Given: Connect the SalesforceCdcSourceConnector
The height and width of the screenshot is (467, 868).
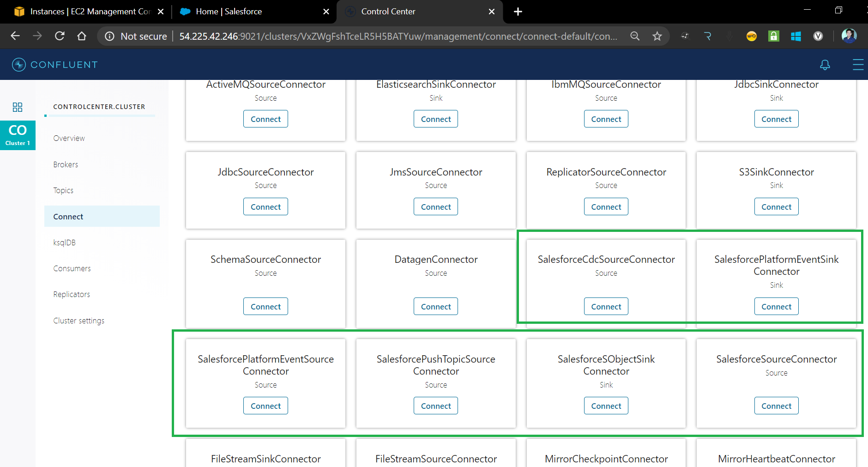Looking at the screenshot, I should [606, 306].
